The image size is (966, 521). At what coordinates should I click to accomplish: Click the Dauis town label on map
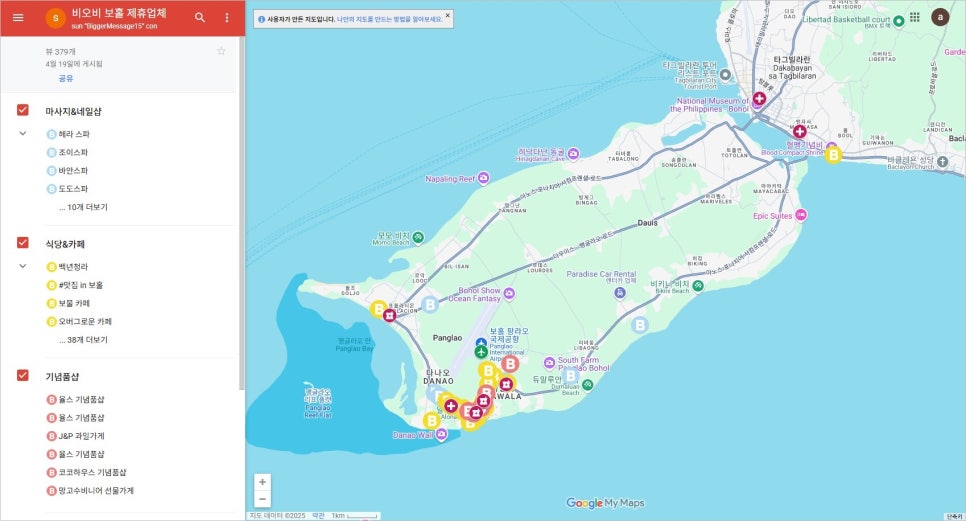pyautogui.click(x=647, y=223)
